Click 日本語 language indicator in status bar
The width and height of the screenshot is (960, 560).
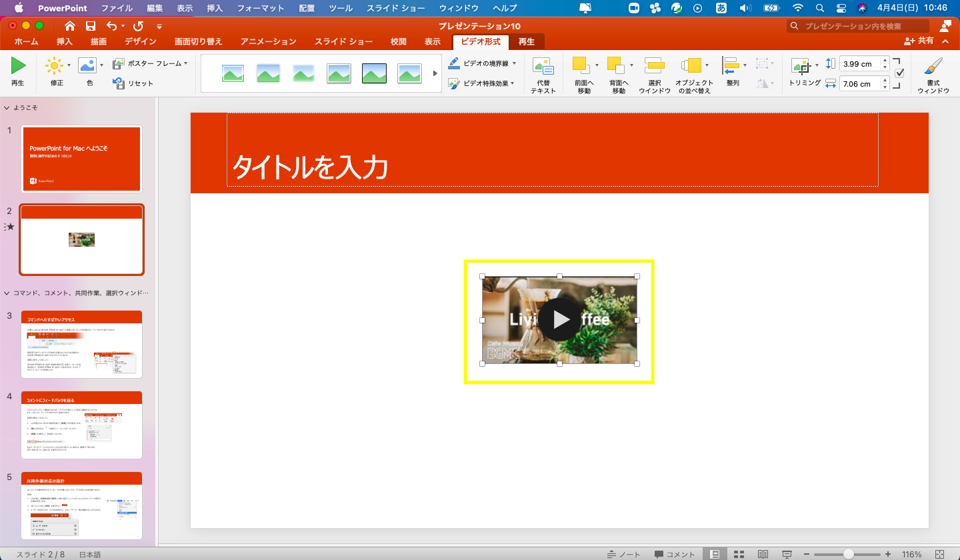tap(90, 554)
